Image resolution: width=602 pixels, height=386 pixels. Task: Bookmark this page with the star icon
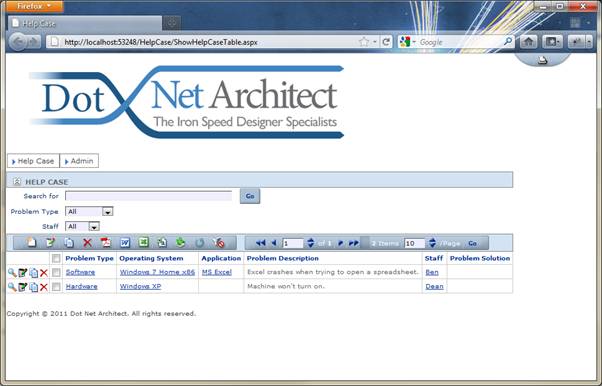pyautogui.click(x=364, y=41)
